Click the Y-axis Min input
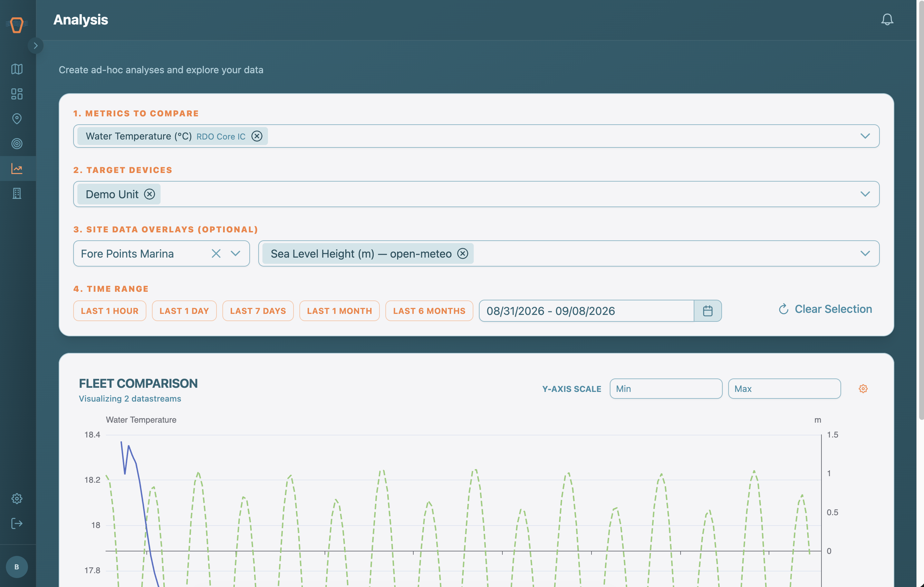 [x=666, y=389]
